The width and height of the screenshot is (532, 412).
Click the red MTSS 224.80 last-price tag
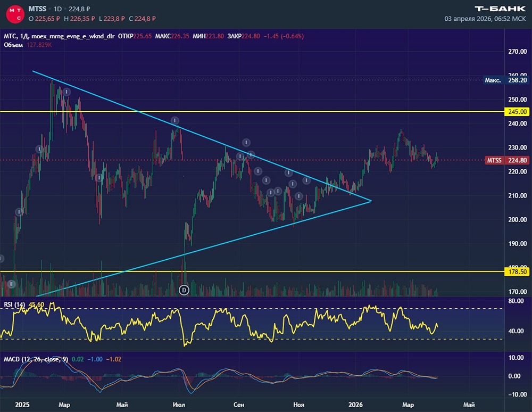[507, 160]
